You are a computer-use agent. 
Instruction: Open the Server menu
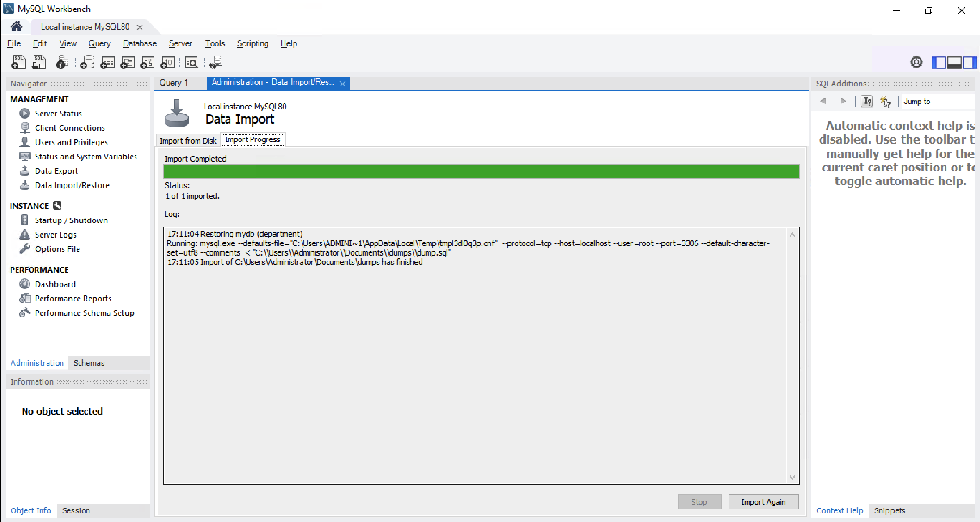pyautogui.click(x=180, y=43)
